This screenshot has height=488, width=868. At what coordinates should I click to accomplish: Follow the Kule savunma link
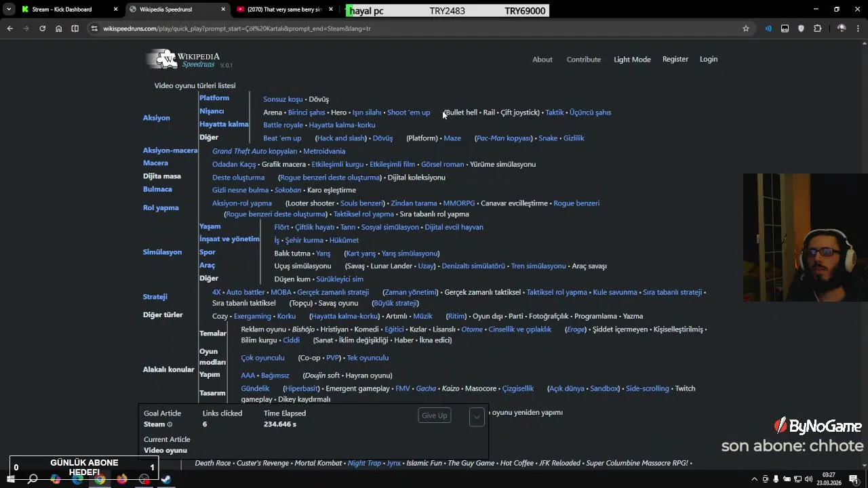pyautogui.click(x=615, y=292)
